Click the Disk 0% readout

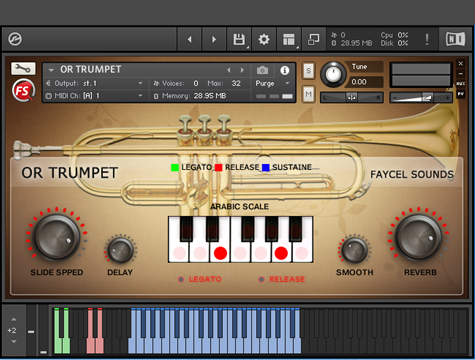click(x=394, y=43)
